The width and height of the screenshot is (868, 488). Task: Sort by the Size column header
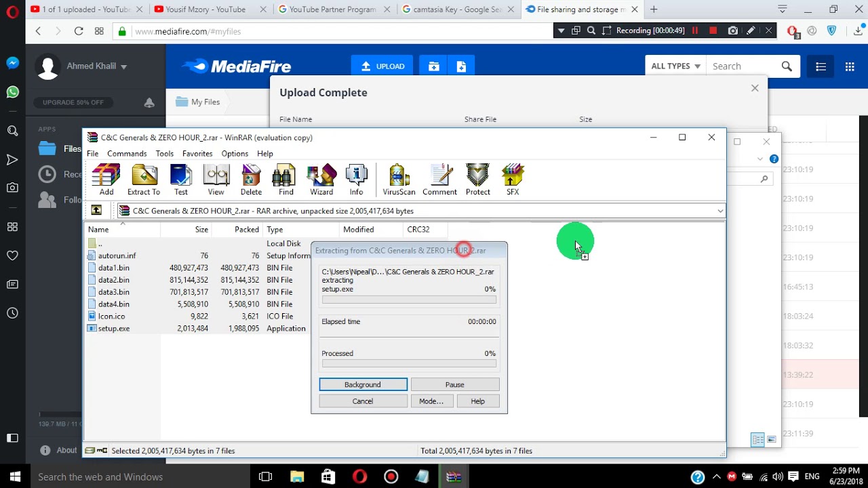click(186, 230)
